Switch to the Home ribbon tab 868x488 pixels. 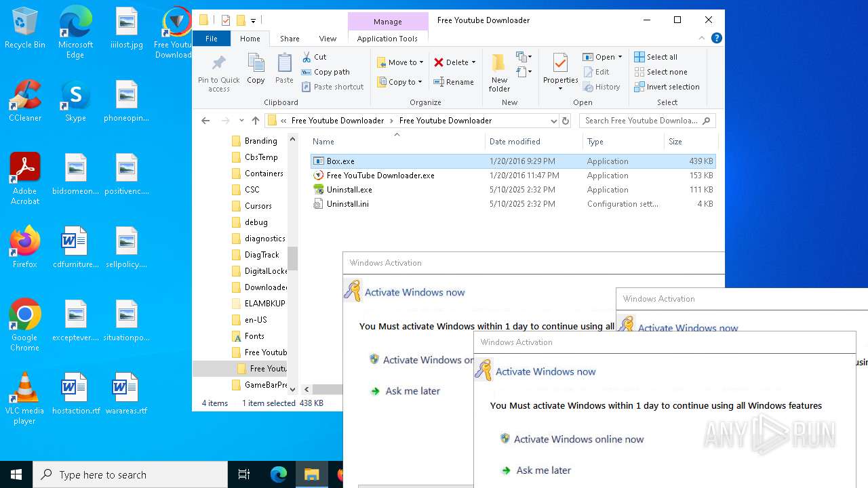point(250,39)
